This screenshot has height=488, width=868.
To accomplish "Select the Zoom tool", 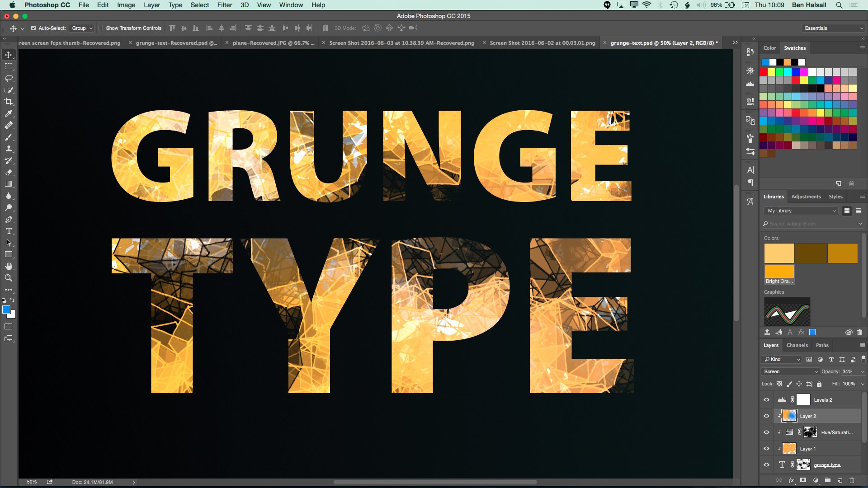I will pos(8,278).
